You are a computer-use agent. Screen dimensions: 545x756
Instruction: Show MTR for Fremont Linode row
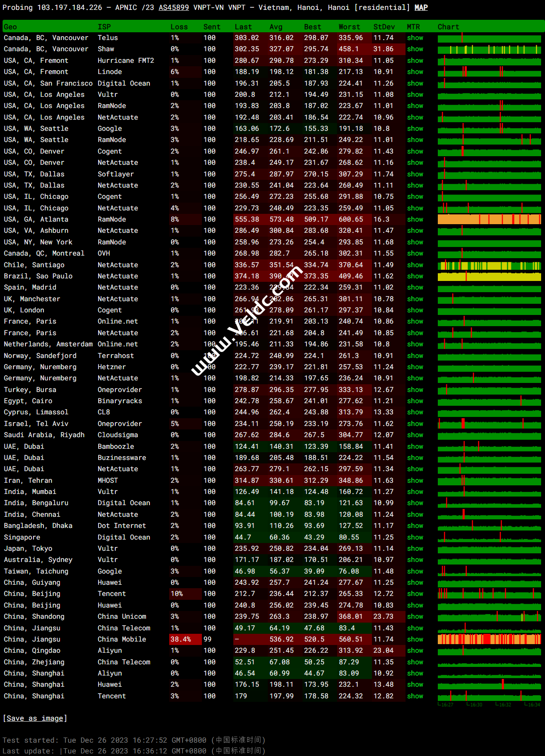(x=415, y=72)
